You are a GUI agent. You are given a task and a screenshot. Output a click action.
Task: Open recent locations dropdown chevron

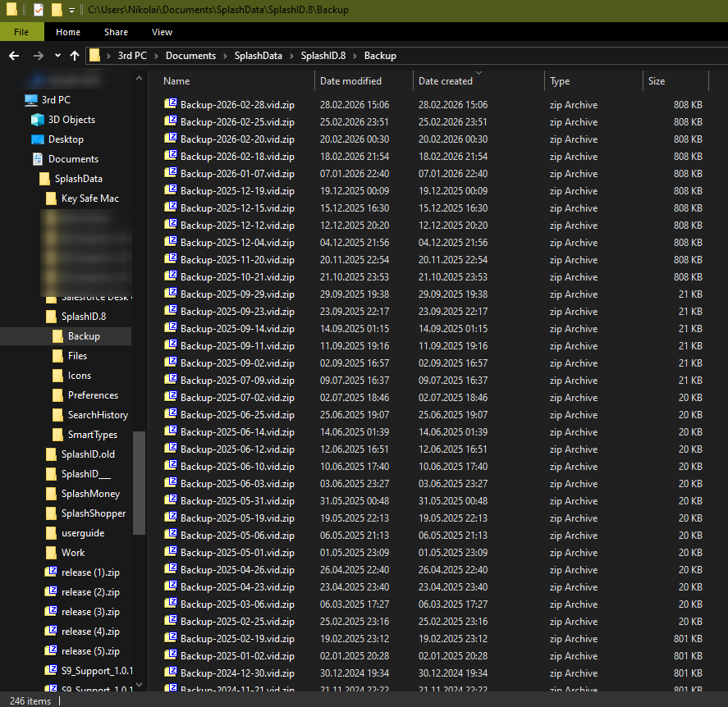[x=57, y=56]
